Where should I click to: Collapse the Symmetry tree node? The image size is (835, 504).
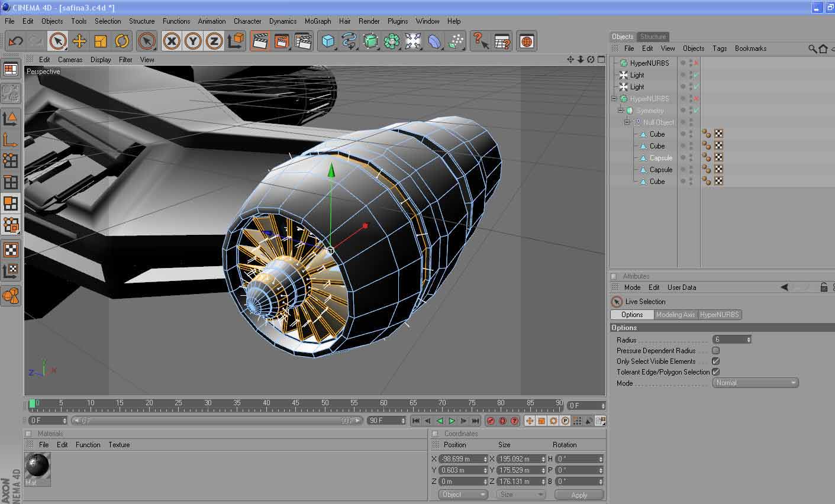tap(620, 111)
